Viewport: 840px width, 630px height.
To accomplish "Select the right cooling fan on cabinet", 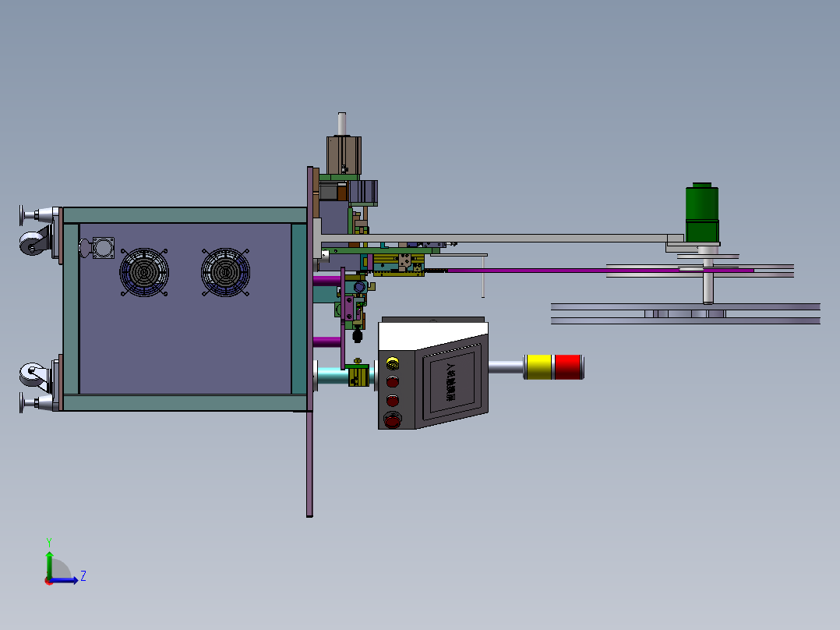I will point(225,272).
